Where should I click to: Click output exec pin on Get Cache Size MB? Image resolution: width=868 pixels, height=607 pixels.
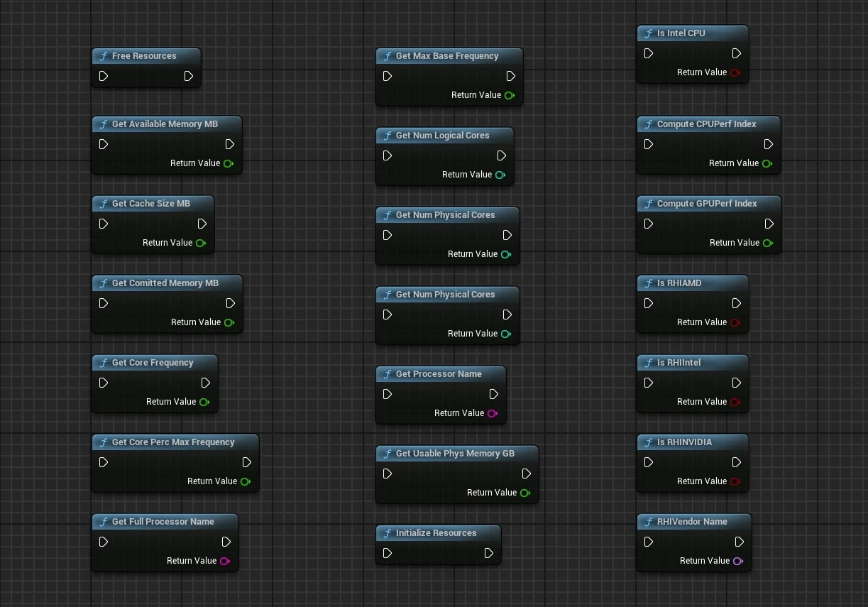202,224
